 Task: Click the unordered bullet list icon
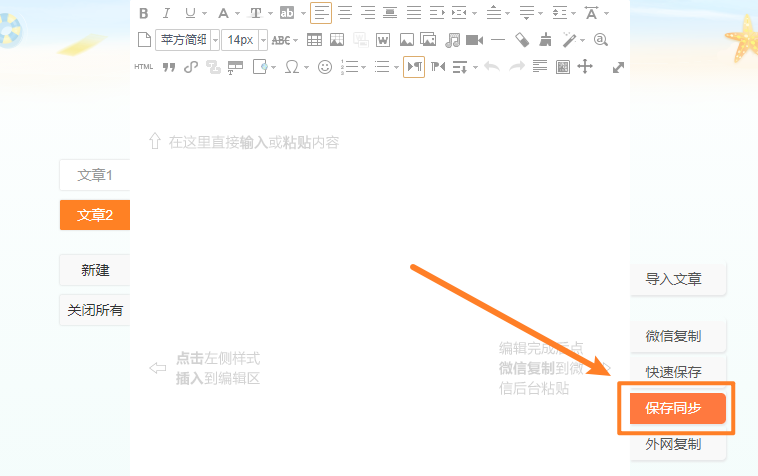coord(382,67)
